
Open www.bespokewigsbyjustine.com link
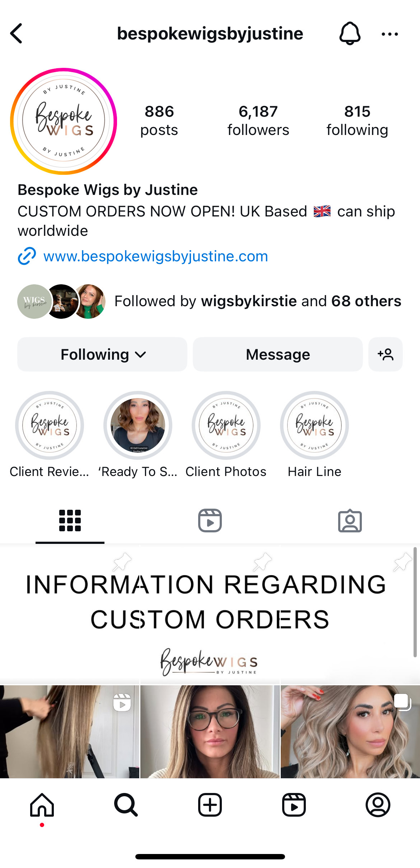point(155,256)
